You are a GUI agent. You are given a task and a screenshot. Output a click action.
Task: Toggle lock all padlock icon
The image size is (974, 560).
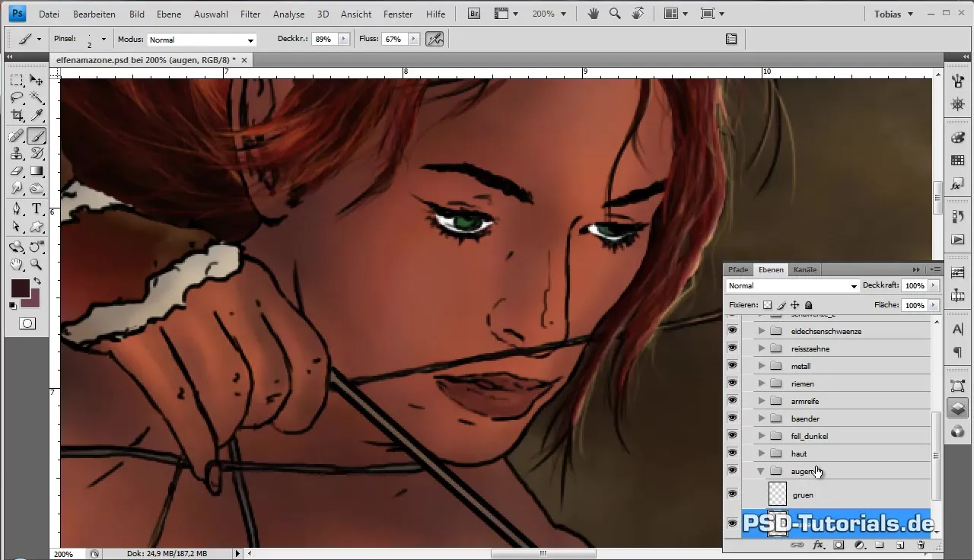(x=808, y=305)
